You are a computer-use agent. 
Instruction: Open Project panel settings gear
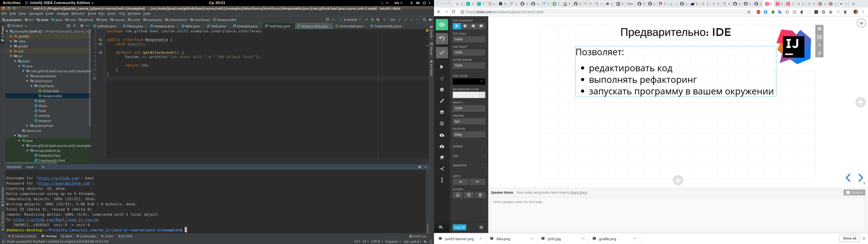click(82, 26)
